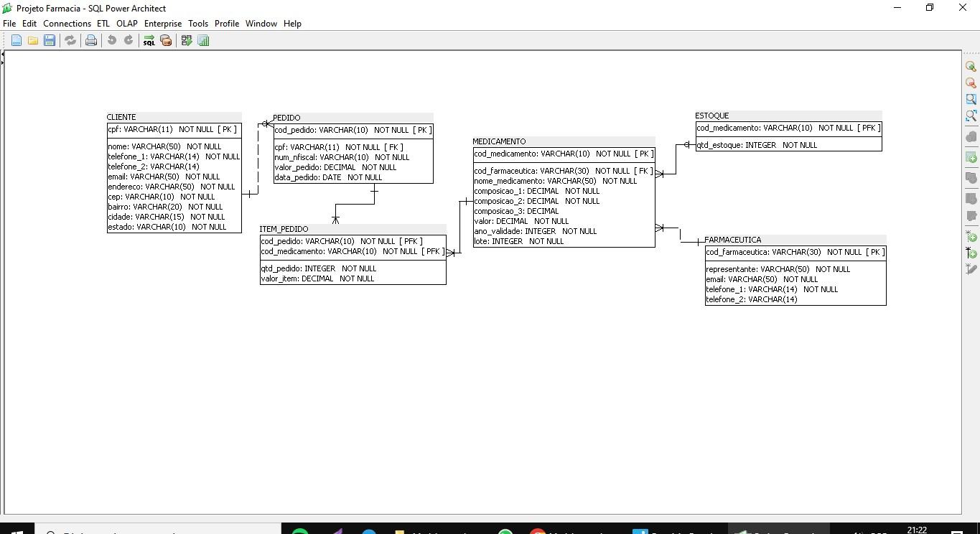
Task: Select the endereco column in CLIENTE
Action: pyautogui.click(x=172, y=187)
